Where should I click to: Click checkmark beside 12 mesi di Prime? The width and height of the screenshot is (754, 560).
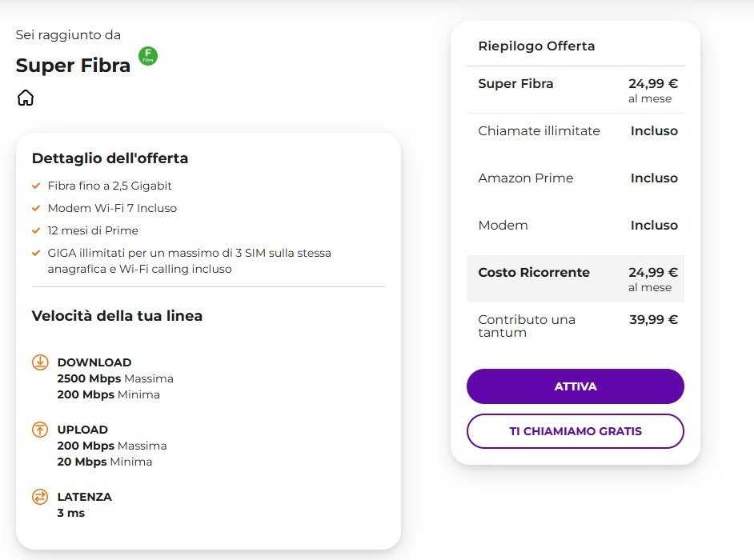click(x=36, y=230)
